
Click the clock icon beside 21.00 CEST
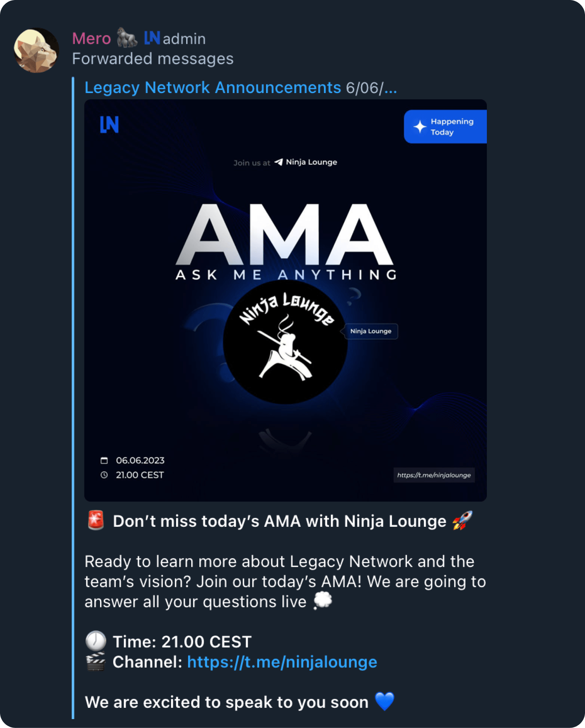104,475
